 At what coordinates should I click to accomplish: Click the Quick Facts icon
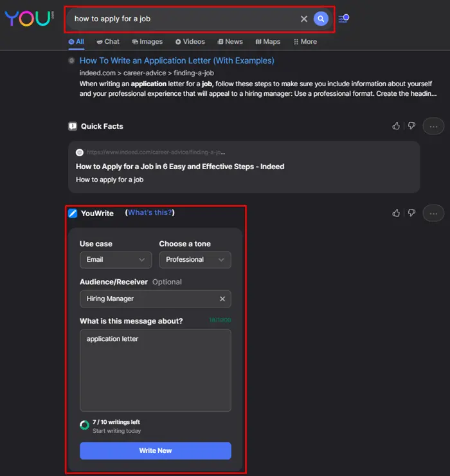73,126
